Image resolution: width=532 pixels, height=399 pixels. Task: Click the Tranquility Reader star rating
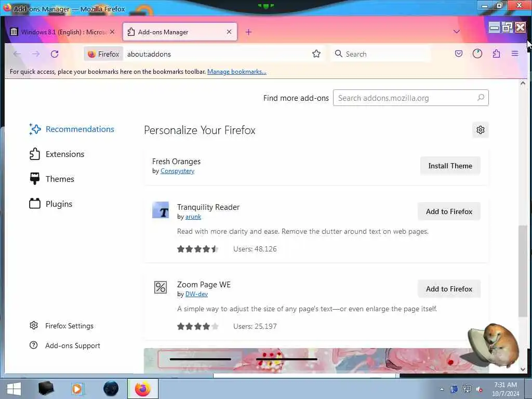pos(197,249)
